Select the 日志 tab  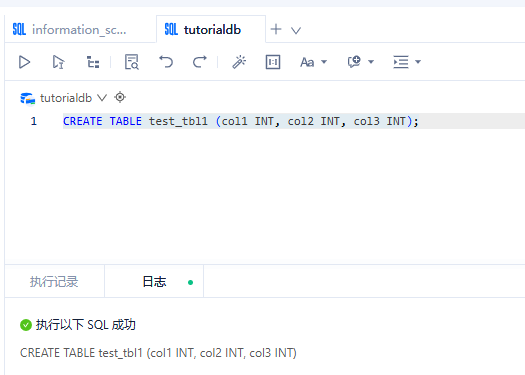[x=154, y=282]
